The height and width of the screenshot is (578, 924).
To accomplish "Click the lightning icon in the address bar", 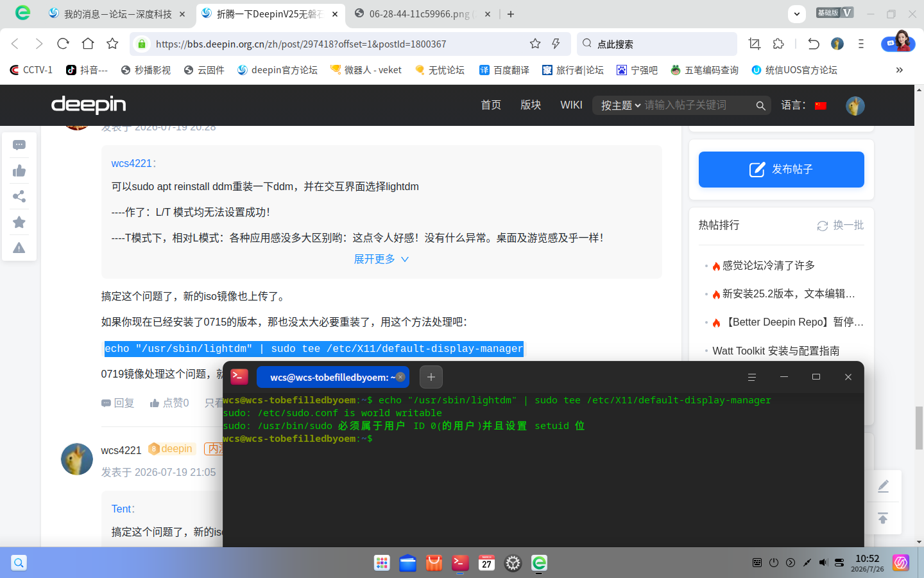I will (556, 44).
